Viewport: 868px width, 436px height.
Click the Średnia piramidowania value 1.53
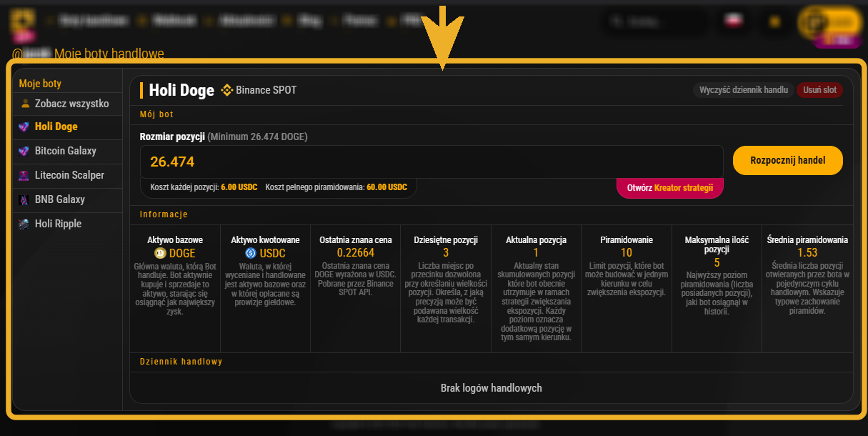point(807,253)
